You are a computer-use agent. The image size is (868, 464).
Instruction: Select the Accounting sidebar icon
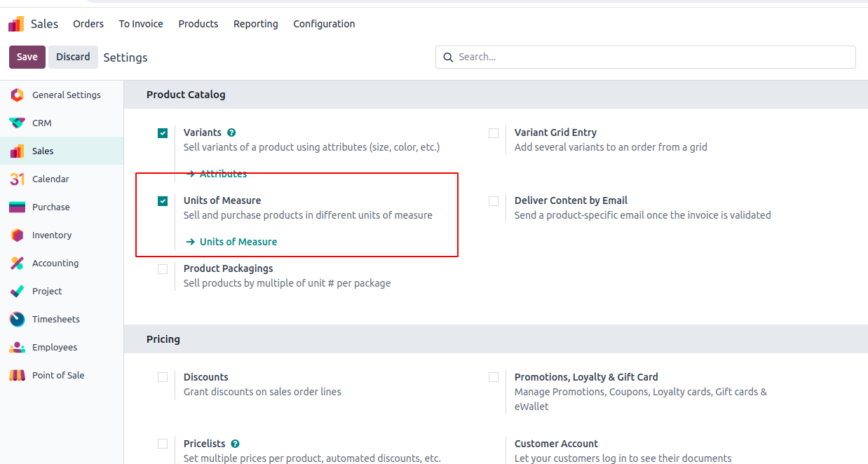(x=18, y=263)
